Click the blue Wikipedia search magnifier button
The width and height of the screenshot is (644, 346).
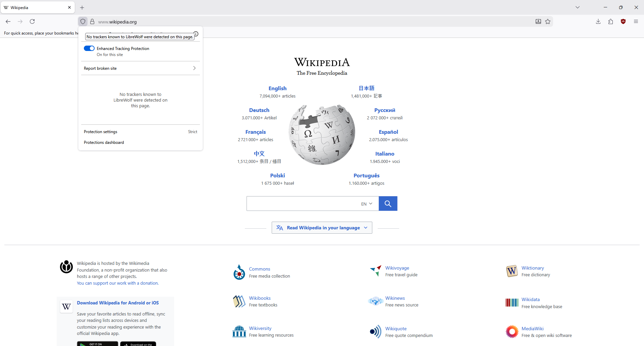[x=388, y=204]
